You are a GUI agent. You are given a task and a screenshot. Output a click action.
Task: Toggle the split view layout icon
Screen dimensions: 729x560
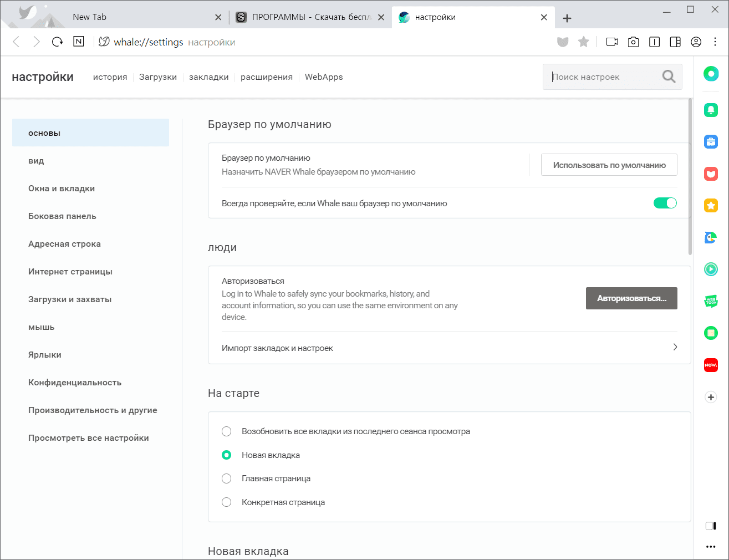(x=675, y=42)
